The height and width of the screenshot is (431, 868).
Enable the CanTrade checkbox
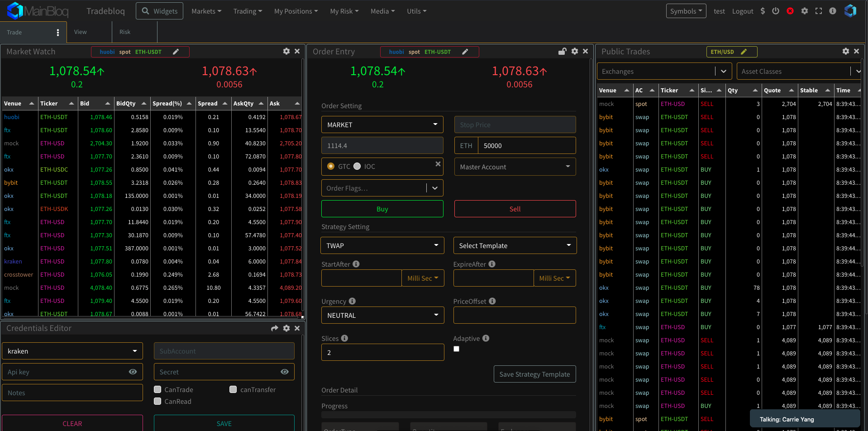click(x=157, y=389)
